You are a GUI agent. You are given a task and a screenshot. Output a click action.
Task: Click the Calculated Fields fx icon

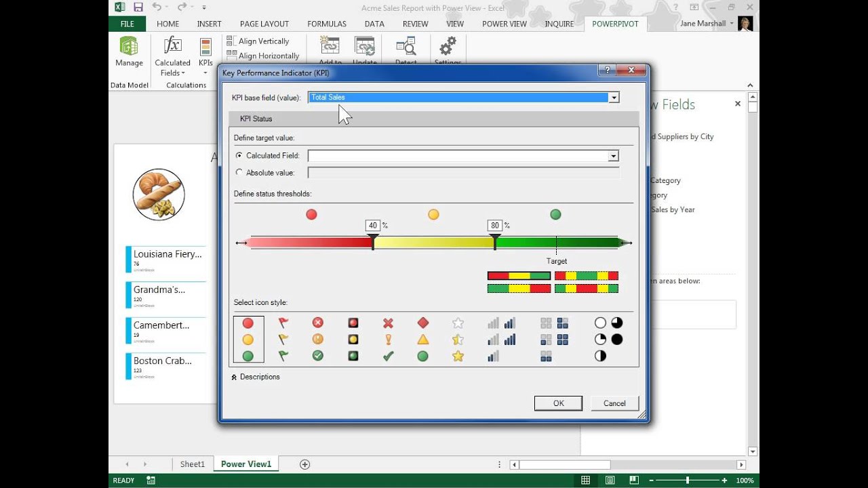(x=172, y=45)
